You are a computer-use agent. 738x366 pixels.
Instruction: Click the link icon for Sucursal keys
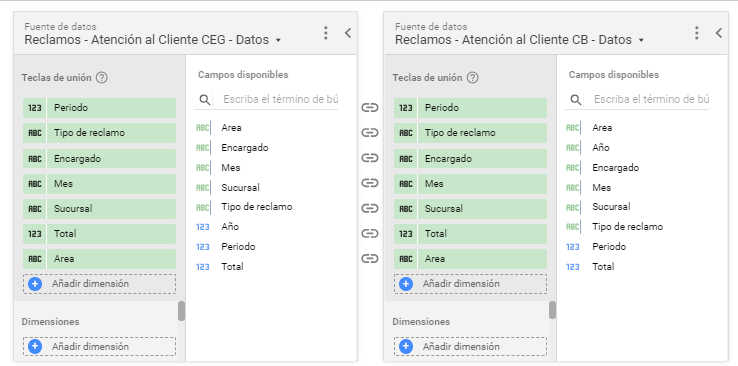click(370, 208)
